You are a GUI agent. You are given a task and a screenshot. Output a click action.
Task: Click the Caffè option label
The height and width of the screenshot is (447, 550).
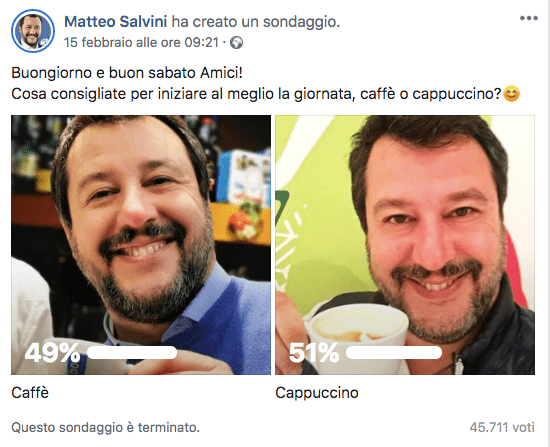30,393
